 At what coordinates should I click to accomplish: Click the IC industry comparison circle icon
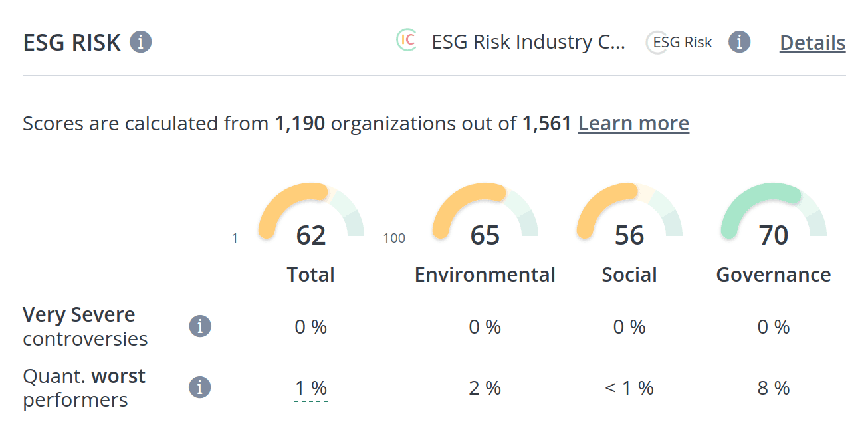pos(406,40)
